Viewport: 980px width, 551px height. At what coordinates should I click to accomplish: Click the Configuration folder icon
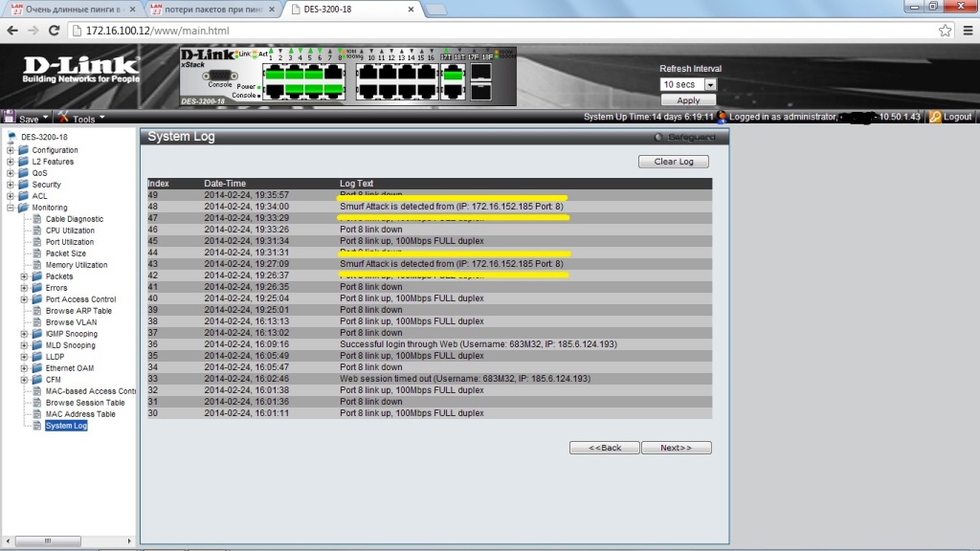pyautogui.click(x=24, y=150)
